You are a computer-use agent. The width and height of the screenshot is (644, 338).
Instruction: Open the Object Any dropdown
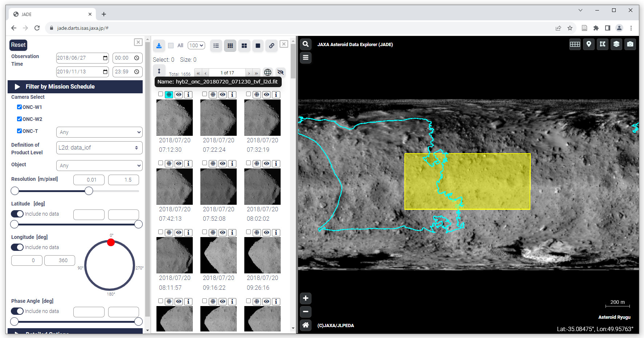pyautogui.click(x=99, y=166)
